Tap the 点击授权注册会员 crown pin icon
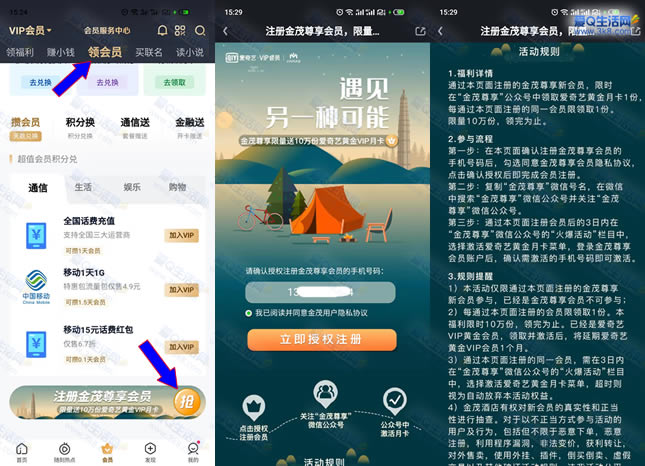Image resolution: width=645 pixels, height=466 pixels. coord(254,407)
